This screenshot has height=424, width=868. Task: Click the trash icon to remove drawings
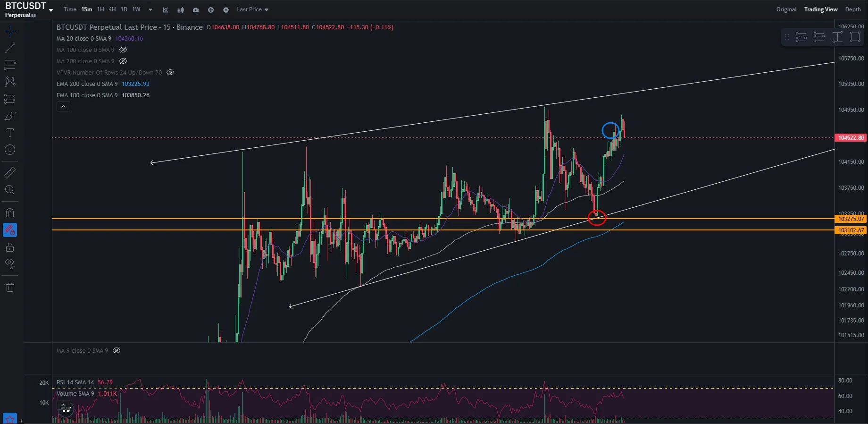click(10, 287)
